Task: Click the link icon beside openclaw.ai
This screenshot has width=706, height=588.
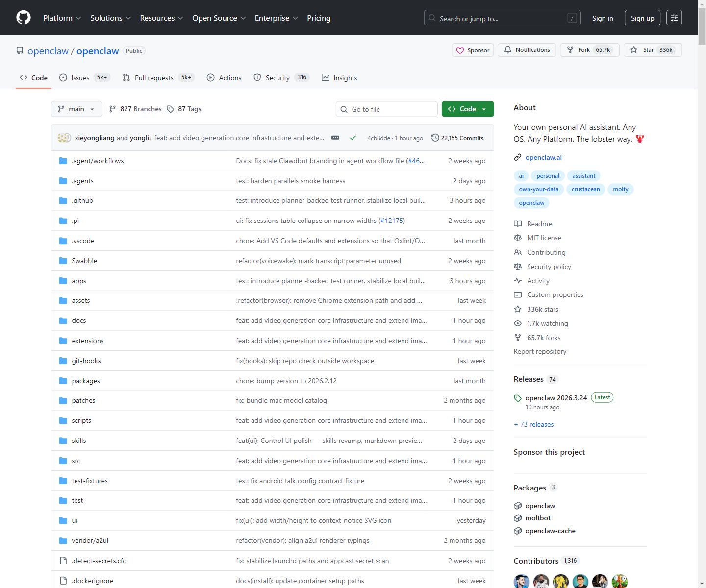Action: [517, 157]
